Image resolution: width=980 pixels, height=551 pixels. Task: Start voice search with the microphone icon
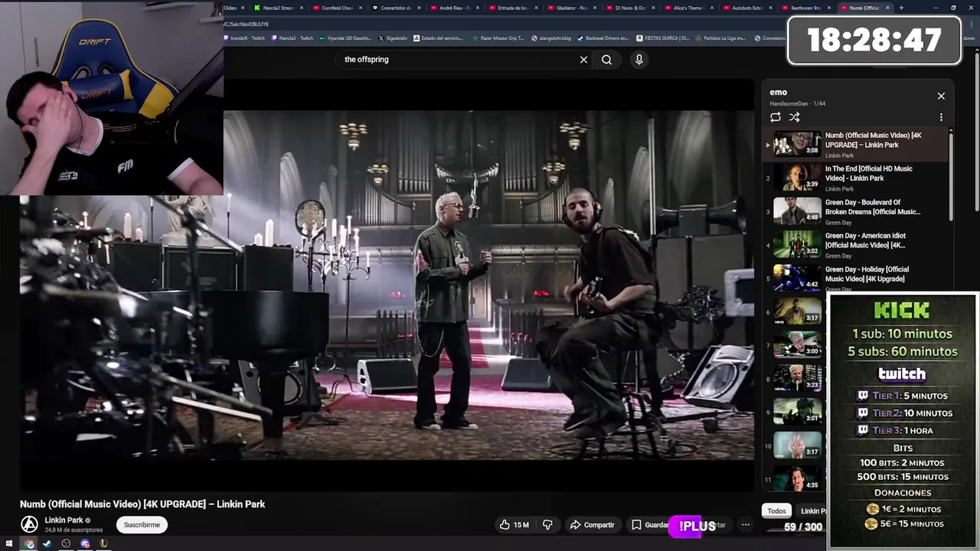(639, 60)
